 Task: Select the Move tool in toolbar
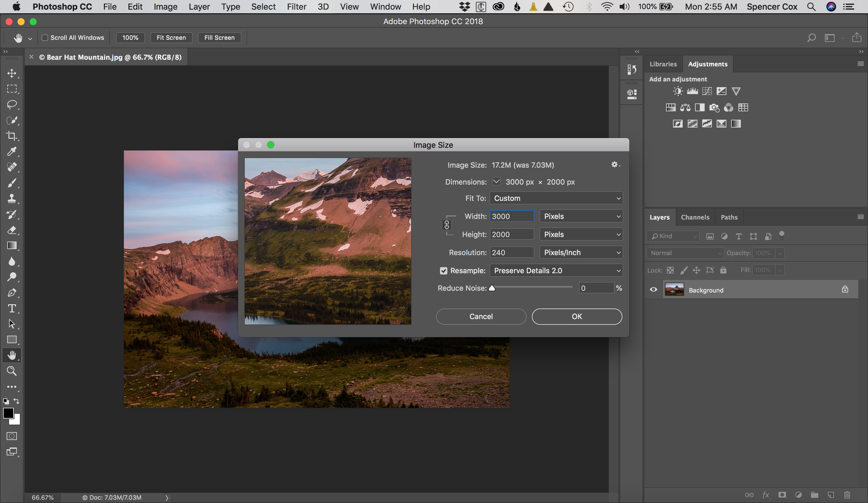point(12,72)
